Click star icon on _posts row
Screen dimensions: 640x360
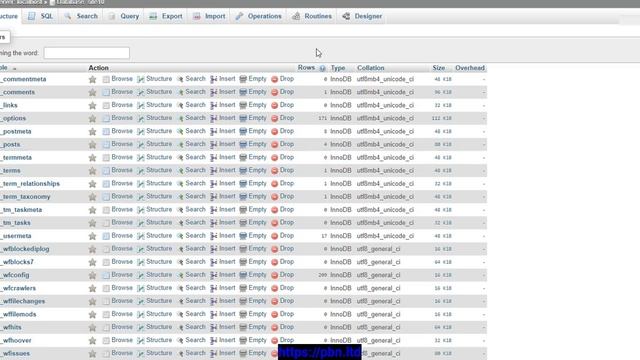pyautogui.click(x=93, y=144)
